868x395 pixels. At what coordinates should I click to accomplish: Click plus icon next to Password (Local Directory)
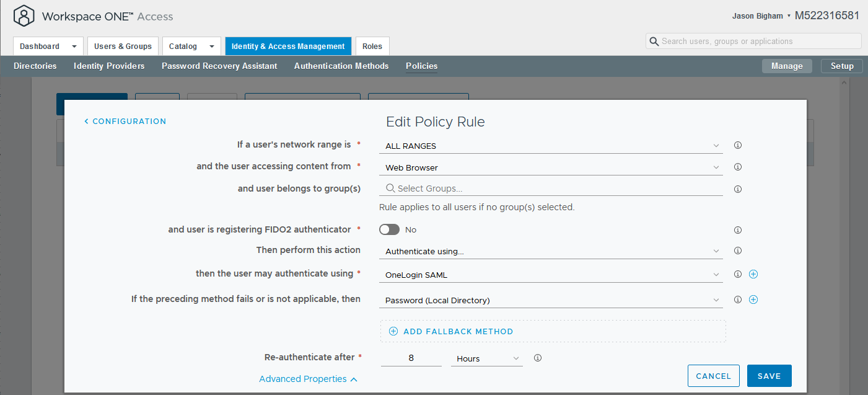(753, 300)
